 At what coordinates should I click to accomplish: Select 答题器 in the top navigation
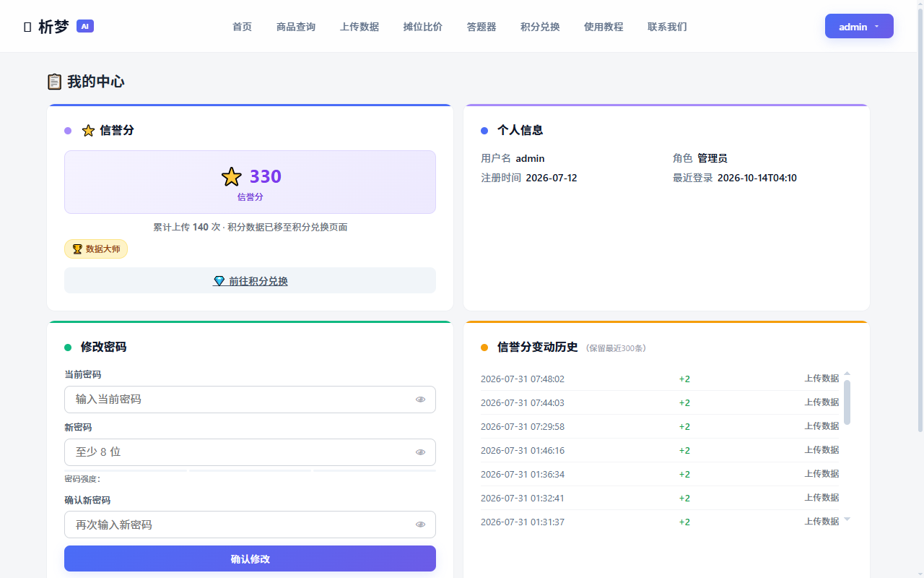pos(481,27)
